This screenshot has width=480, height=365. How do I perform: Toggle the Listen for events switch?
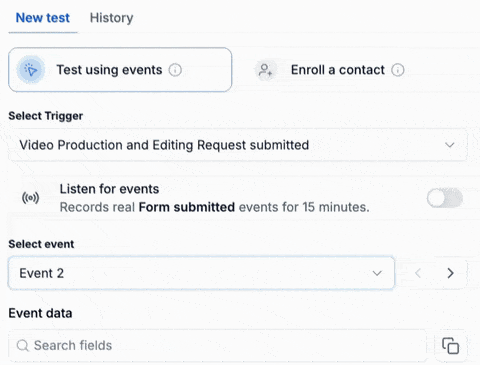coord(445,198)
